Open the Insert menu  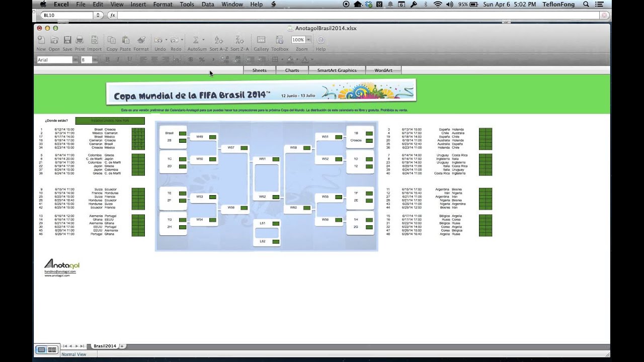[x=138, y=4]
